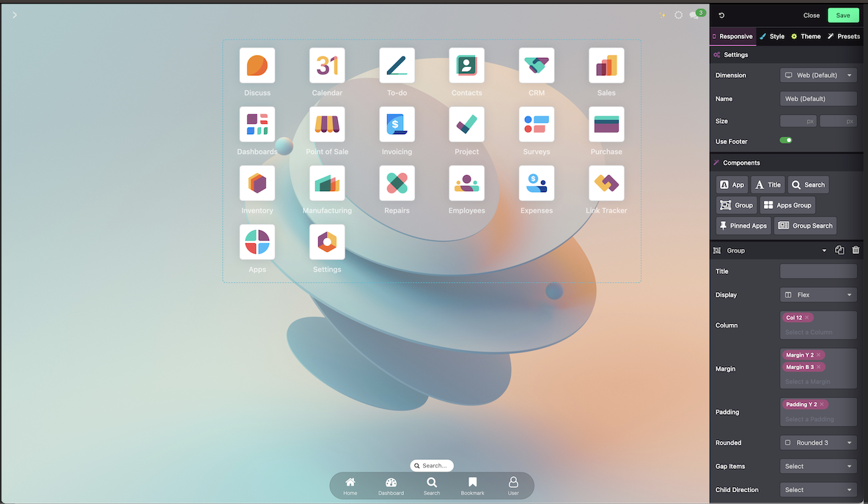The height and width of the screenshot is (504, 868).
Task: Launch the CRM app
Action: 536,65
